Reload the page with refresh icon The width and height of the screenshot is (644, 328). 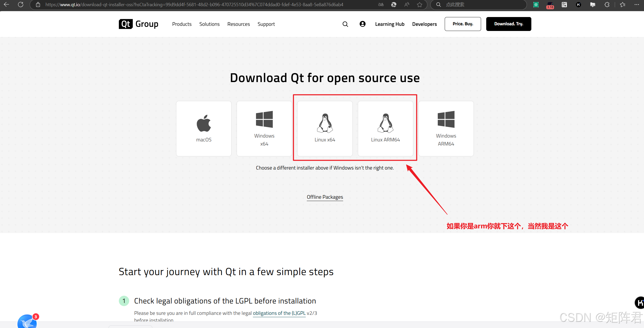[21, 4]
